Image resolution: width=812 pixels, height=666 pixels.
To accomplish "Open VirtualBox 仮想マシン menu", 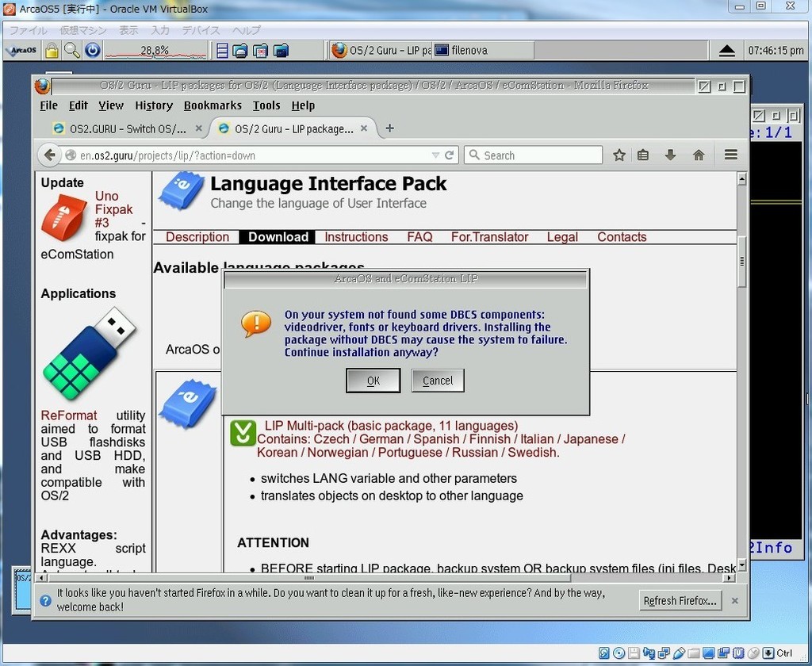I will coord(83,30).
